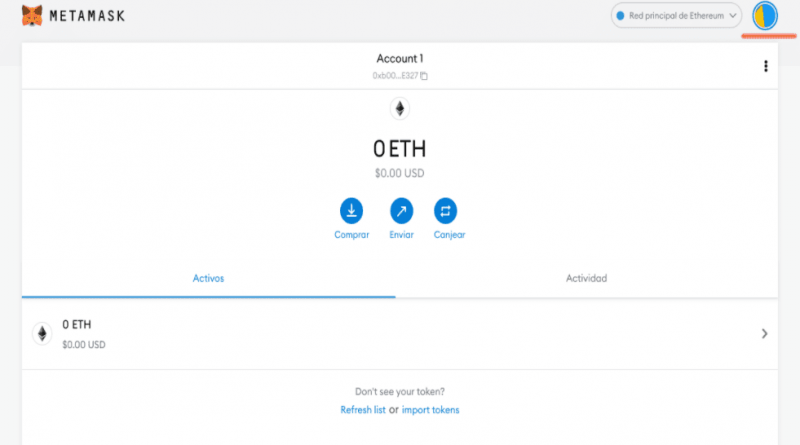Viewport: 800px width, 445px height.
Task: Click the 0xb00...8327 address text
Action: pos(394,76)
